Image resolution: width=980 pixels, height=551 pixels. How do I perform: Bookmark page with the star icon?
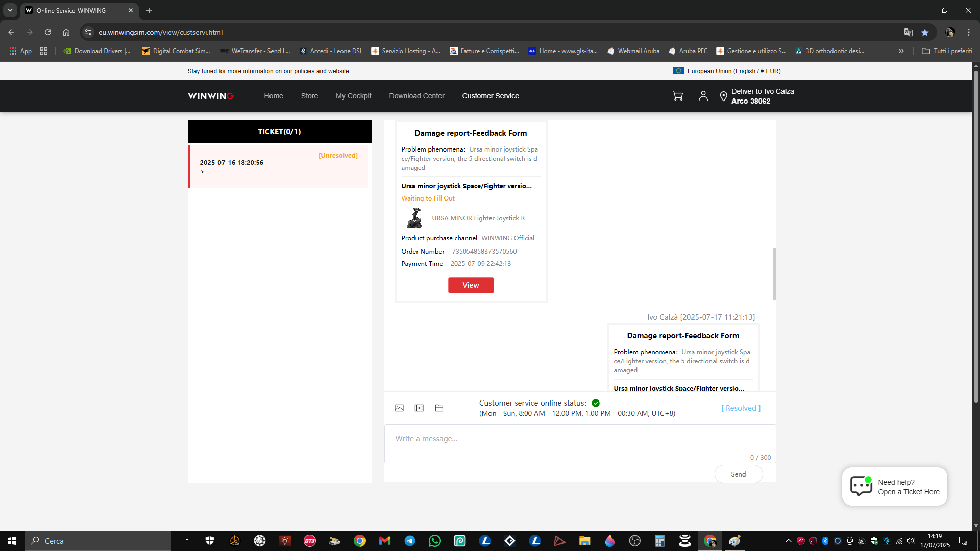[x=925, y=32]
